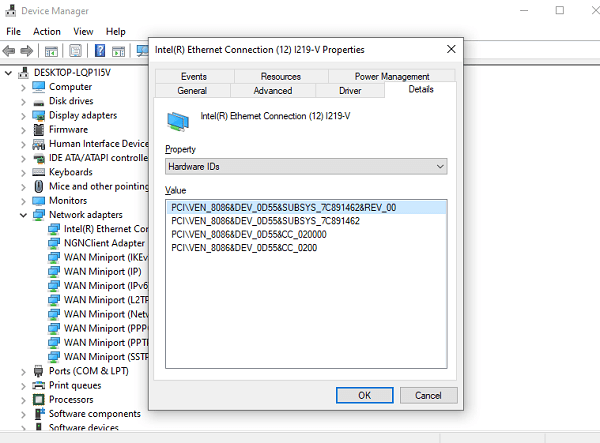Click the Properties toolbar icon

(75, 50)
